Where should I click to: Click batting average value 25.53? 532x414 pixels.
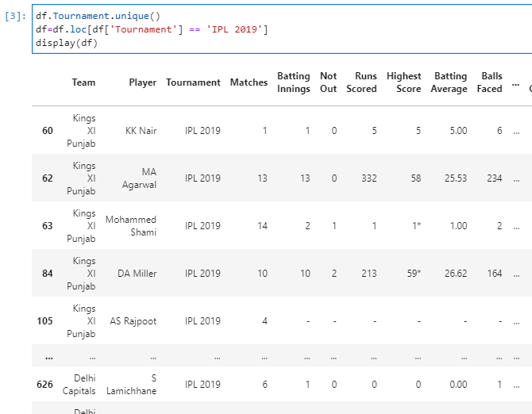coord(456,178)
